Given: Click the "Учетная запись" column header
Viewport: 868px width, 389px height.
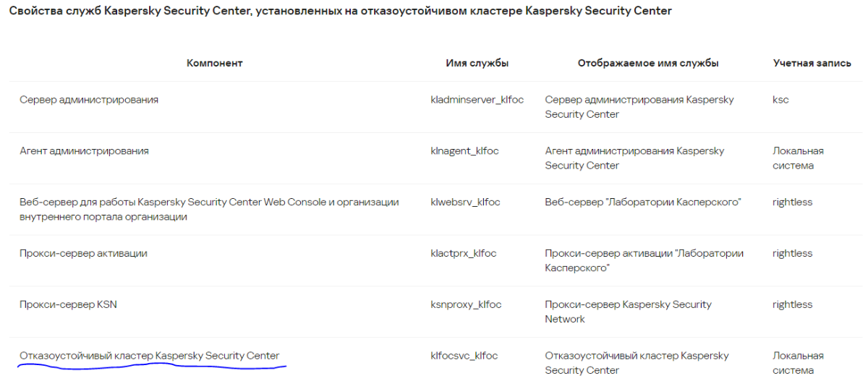Looking at the screenshot, I should [x=812, y=64].
